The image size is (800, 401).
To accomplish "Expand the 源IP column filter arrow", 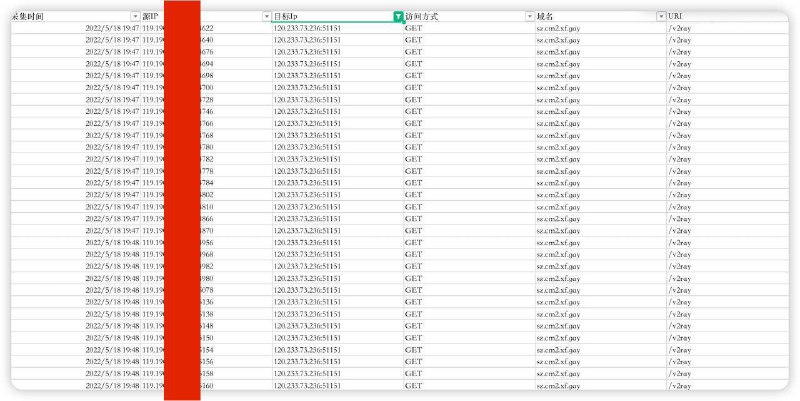I will (x=266, y=17).
